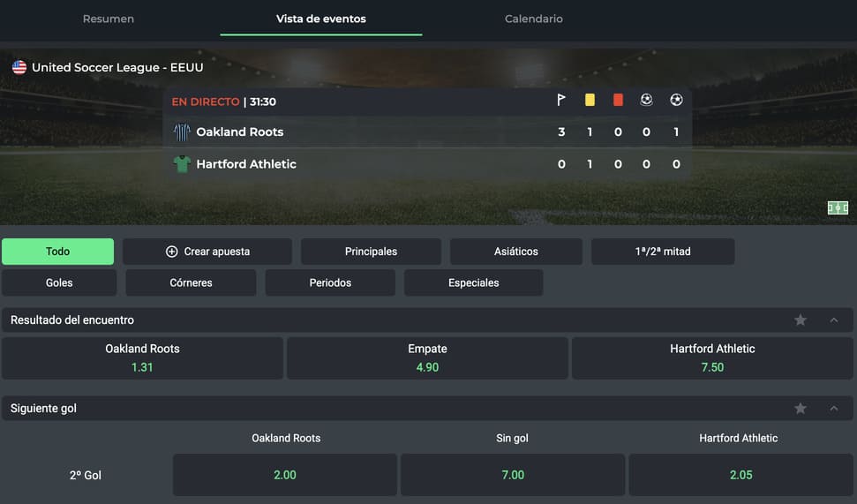Screen dimensions: 857x504
Task: Collapse the Resultado del encuentro section
Action: (834, 320)
